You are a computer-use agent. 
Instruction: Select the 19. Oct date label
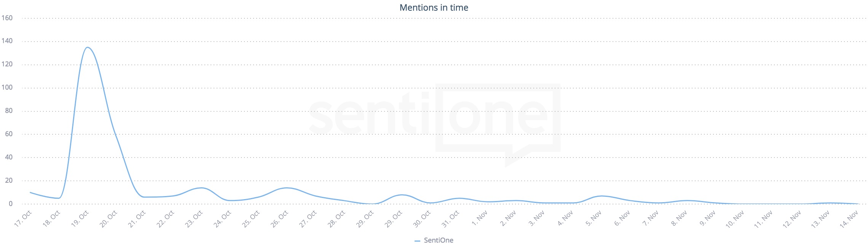coord(80,219)
